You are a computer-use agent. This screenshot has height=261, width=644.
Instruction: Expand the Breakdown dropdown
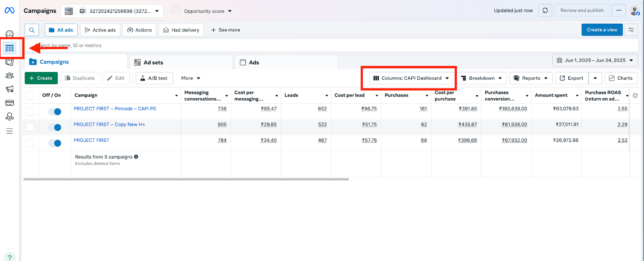pyautogui.click(x=481, y=78)
